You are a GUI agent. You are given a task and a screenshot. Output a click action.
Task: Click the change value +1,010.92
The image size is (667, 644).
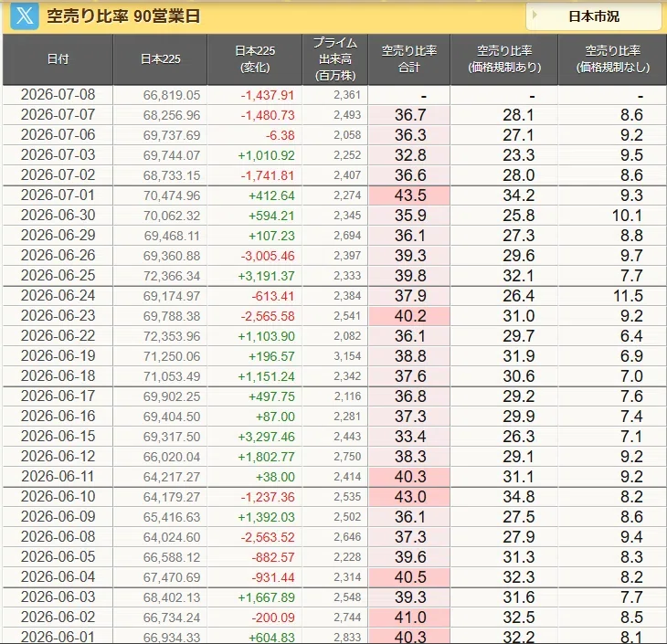click(x=266, y=155)
